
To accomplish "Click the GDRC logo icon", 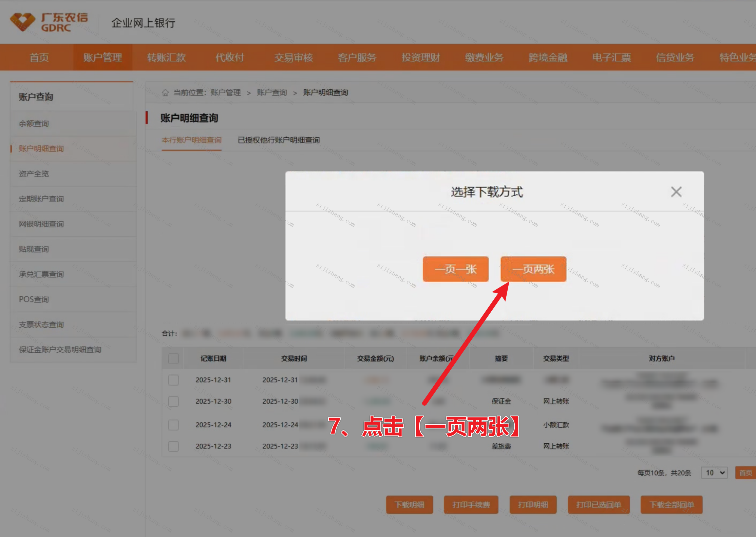I will point(22,22).
